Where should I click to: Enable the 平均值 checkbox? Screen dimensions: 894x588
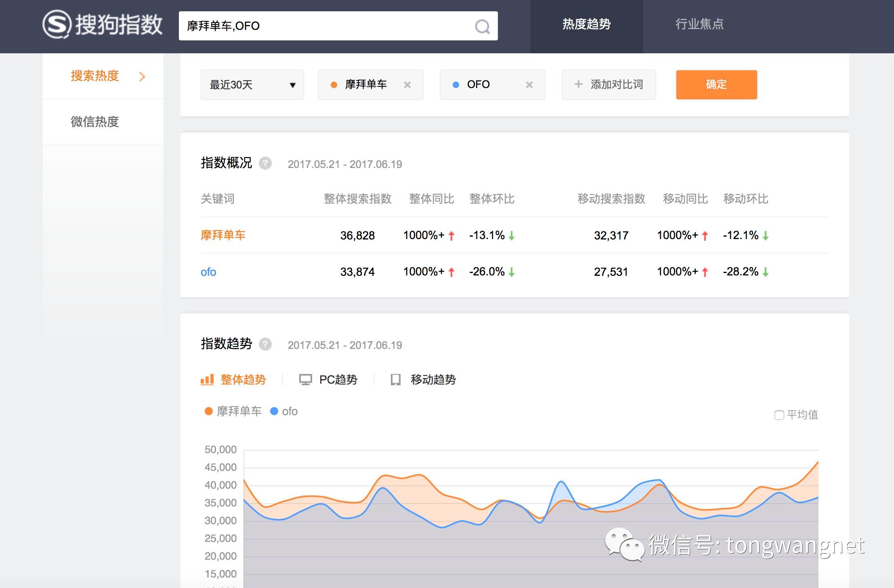(x=779, y=415)
